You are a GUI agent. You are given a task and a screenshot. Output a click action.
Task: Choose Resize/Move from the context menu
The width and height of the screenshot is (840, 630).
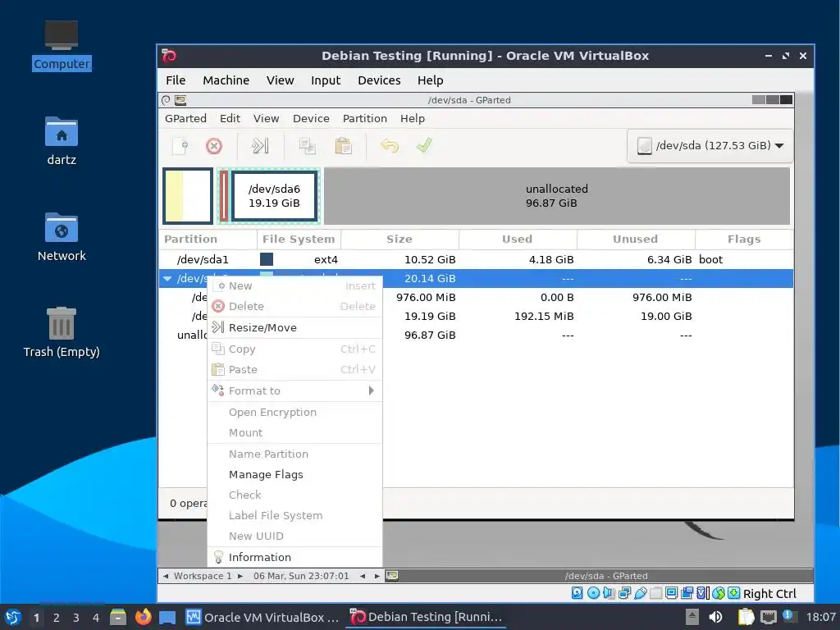coord(294,328)
